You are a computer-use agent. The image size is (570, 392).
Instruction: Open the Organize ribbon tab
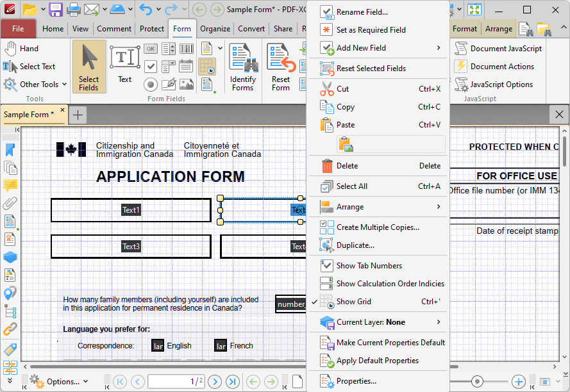coord(215,29)
